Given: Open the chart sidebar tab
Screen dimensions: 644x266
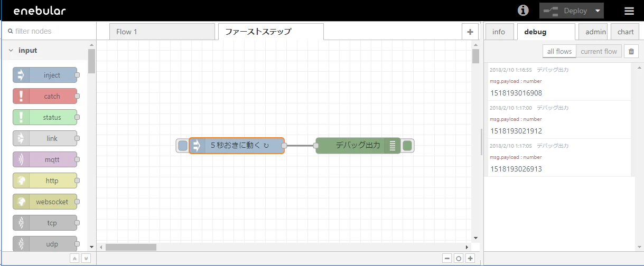Looking at the screenshot, I should (625, 32).
